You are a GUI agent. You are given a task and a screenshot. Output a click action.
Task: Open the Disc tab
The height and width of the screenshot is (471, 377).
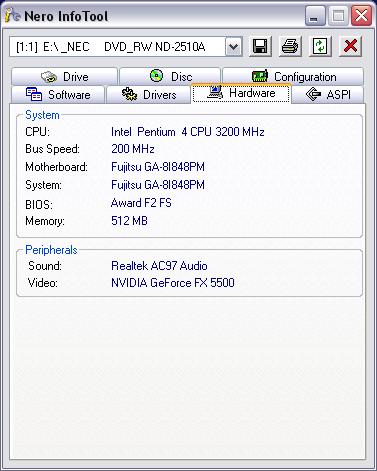(170, 77)
